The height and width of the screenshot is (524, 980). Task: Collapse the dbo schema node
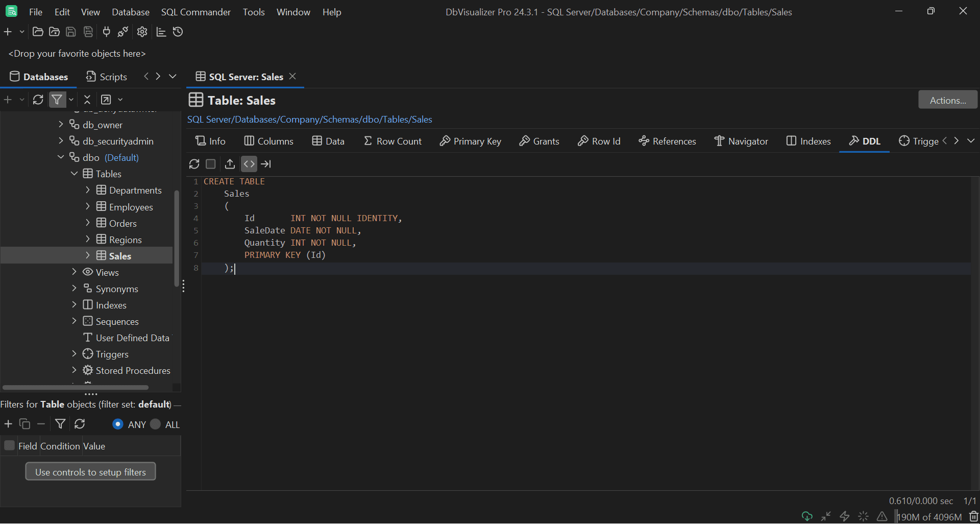pos(61,157)
